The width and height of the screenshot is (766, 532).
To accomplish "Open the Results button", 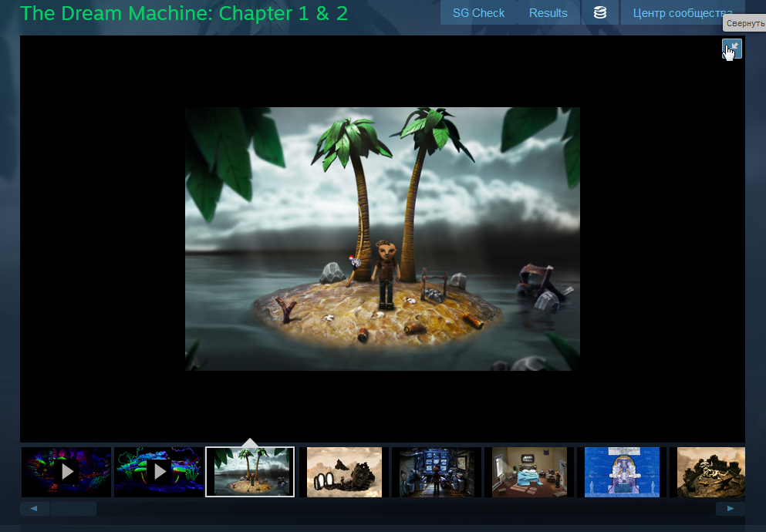I will point(548,12).
